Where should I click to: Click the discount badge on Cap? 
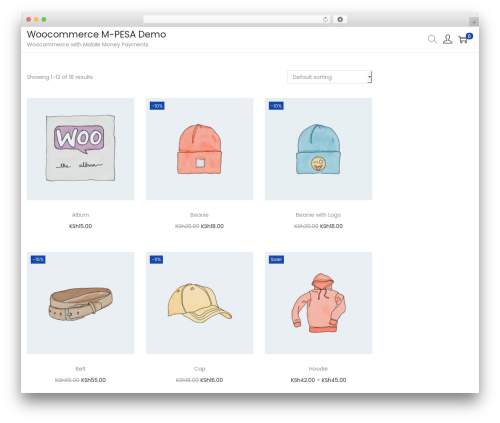156,259
